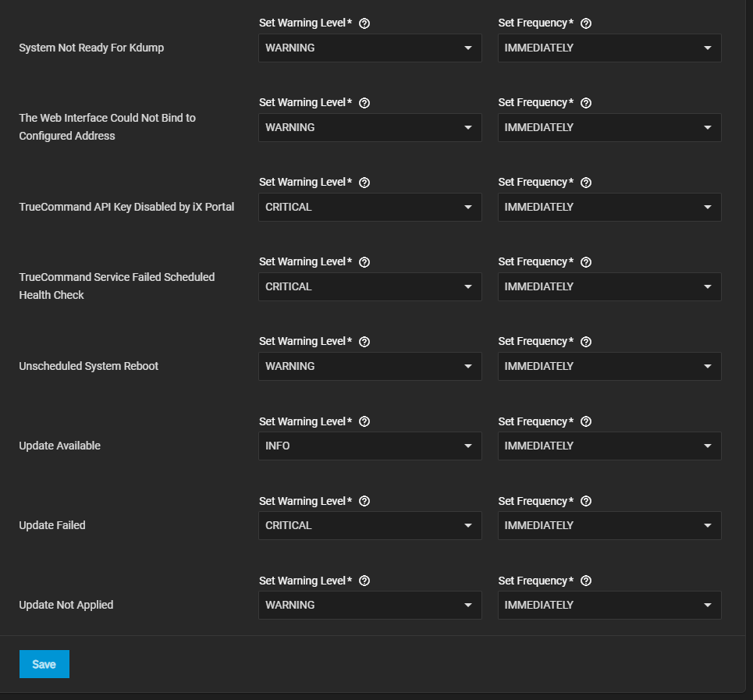Open the INFO level dropdown for Update Available
The height and width of the screenshot is (700, 753).
point(370,446)
